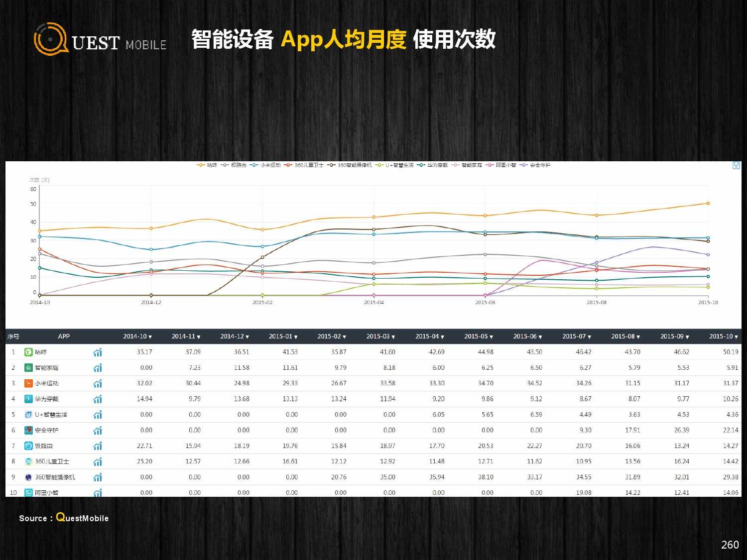The image size is (747, 560).
Task: Sort table by 2015-05 column arrow
Action: [x=491, y=337]
